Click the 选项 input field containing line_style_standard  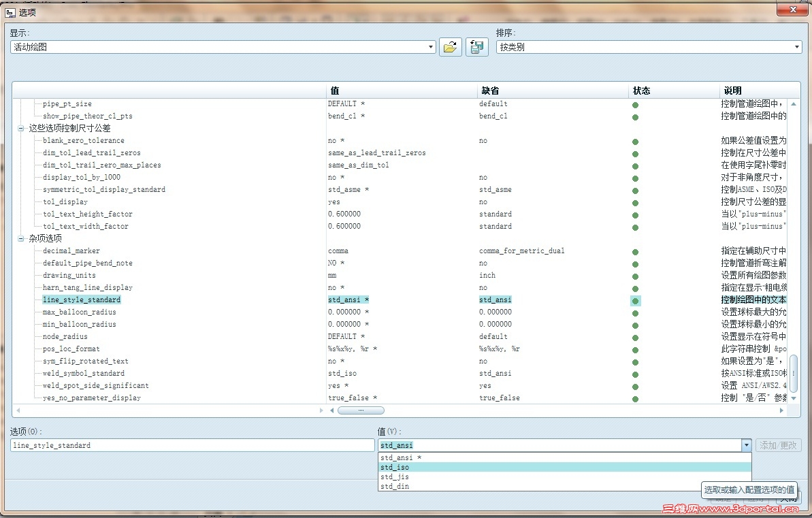coord(192,445)
